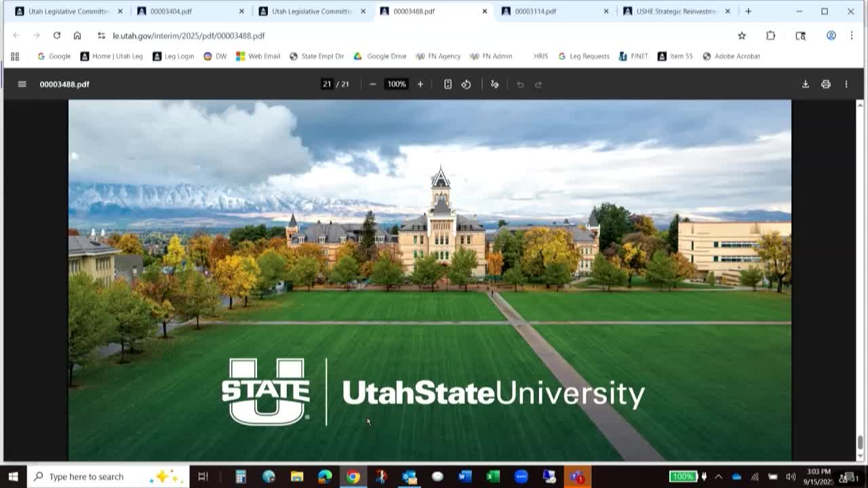Click the PDF page number field
The image size is (868, 488).
click(x=327, y=84)
